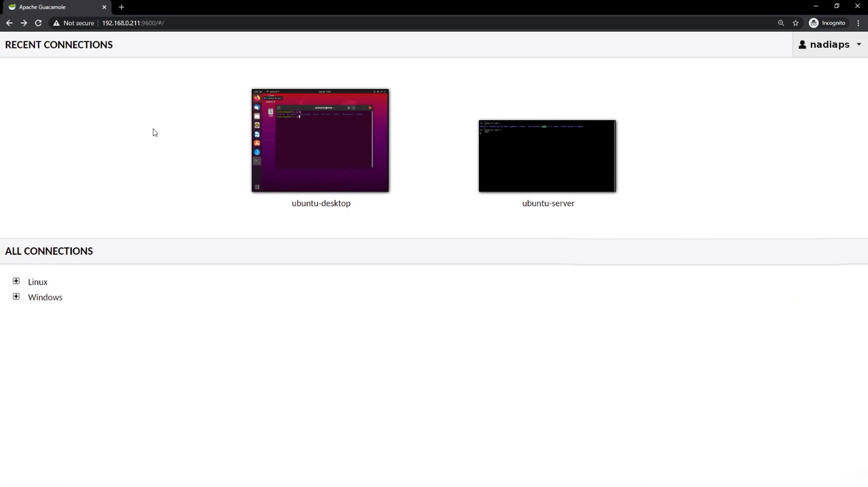Go forward in browser history
868x487 pixels.
[24, 23]
